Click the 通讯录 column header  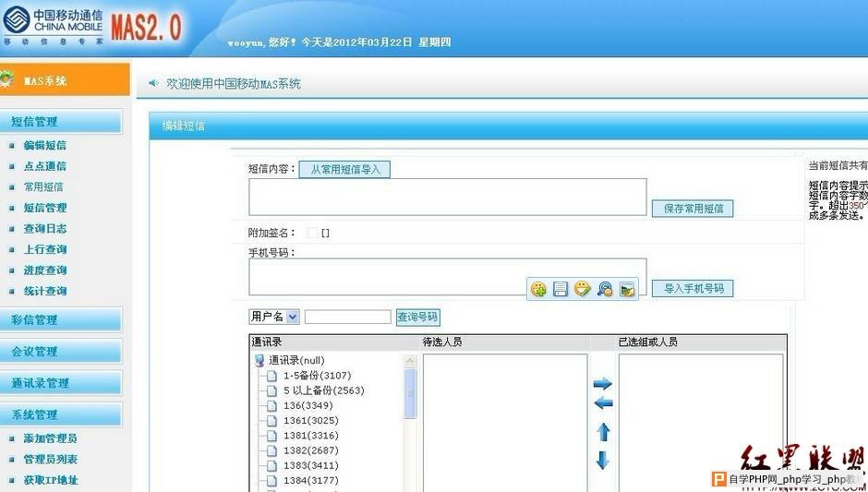[266, 342]
